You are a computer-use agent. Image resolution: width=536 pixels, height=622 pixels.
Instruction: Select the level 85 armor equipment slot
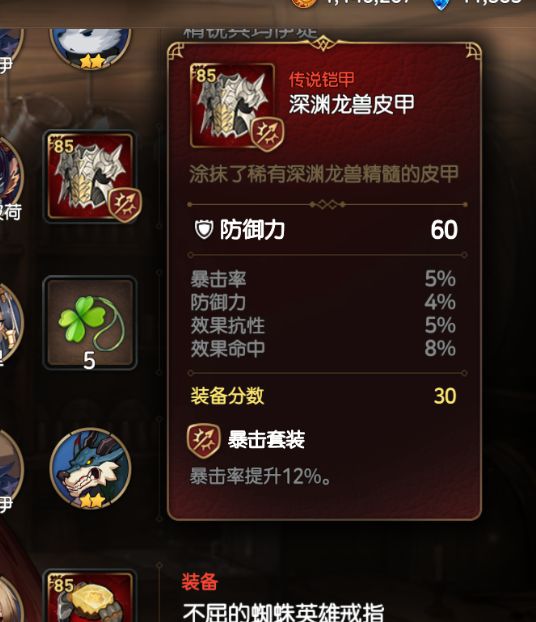[90, 176]
